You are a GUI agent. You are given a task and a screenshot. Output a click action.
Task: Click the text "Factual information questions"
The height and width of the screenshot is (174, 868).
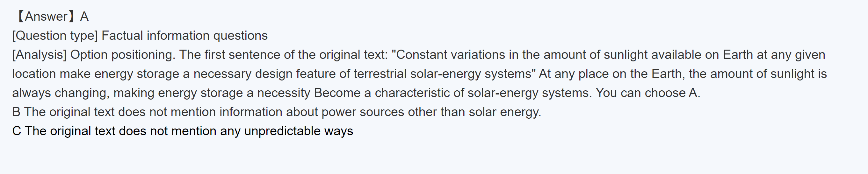point(184,36)
